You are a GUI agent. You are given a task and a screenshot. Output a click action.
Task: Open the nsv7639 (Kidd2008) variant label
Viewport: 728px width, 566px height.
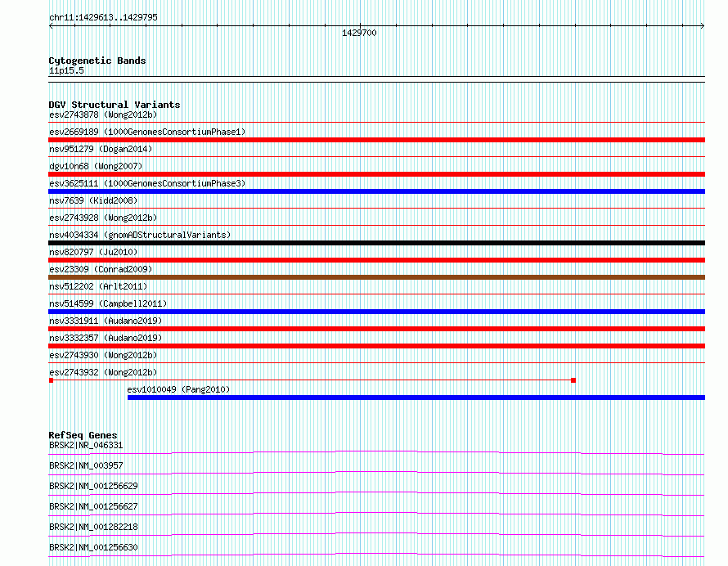pos(93,200)
